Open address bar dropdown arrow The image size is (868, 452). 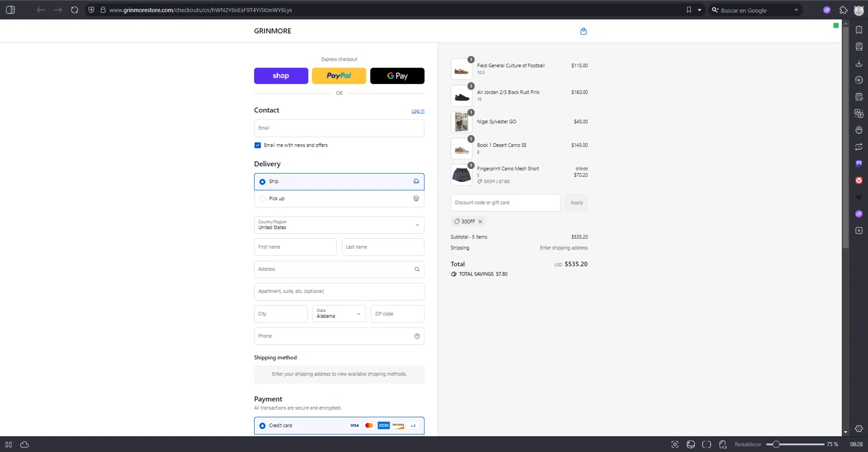coord(700,10)
